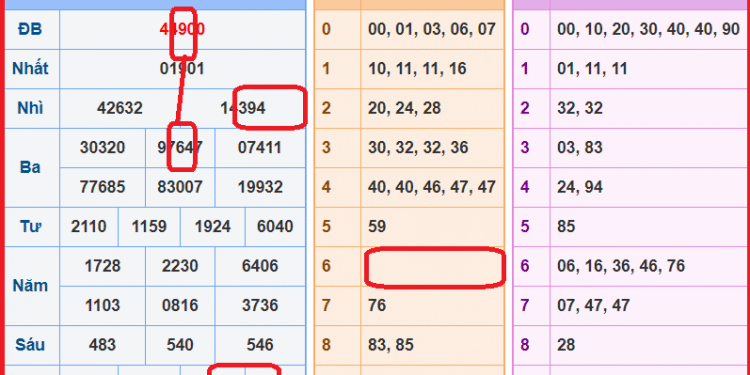Click the Năm prize row label
Viewport: 750px width, 375px height.
tap(30, 286)
